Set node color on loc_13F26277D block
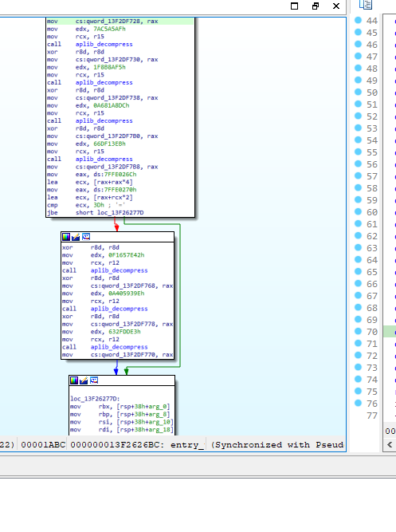This screenshot has height=532, width=396. [x=74, y=380]
